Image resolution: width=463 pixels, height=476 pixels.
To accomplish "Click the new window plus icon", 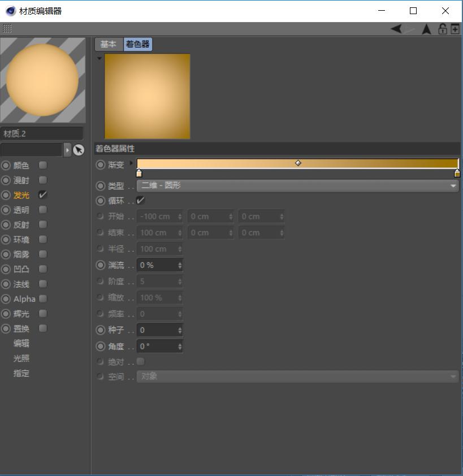I will (455, 29).
